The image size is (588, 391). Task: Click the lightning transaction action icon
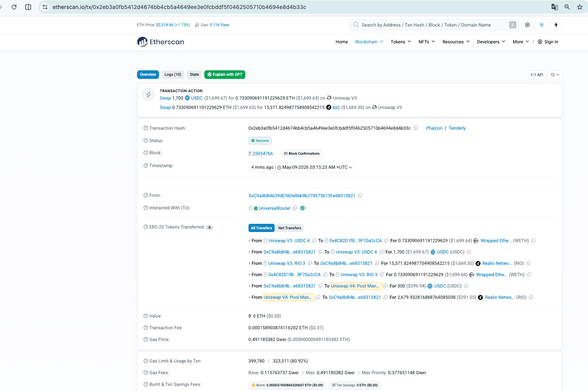[148, 95]
